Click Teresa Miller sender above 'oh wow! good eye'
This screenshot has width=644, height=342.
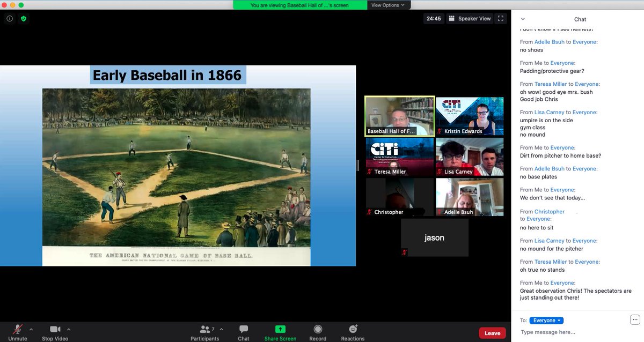pos(551,84)
